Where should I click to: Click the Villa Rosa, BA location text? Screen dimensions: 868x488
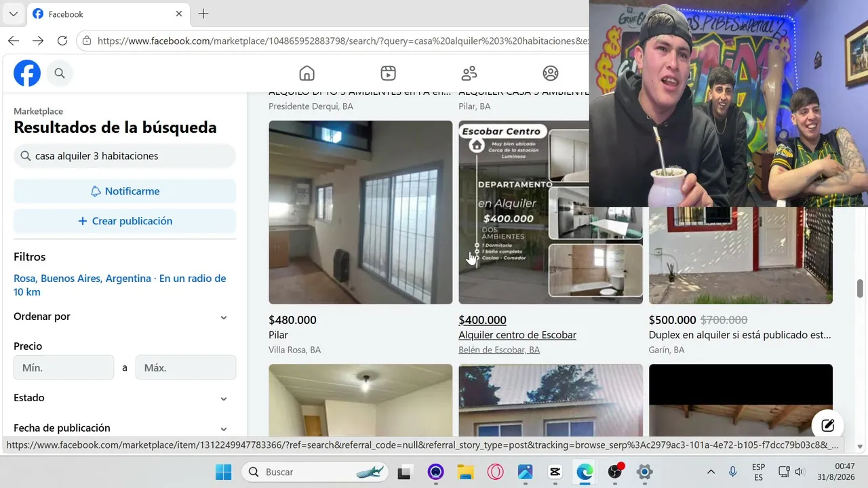295,350
